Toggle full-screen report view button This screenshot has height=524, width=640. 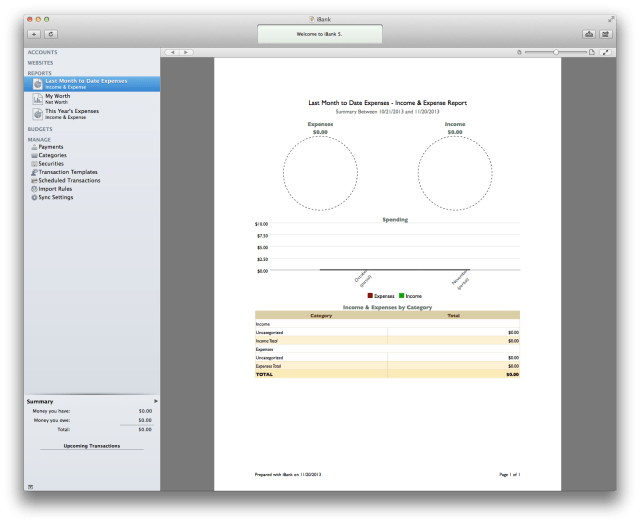pyautogui.click(x=605, y=51)
